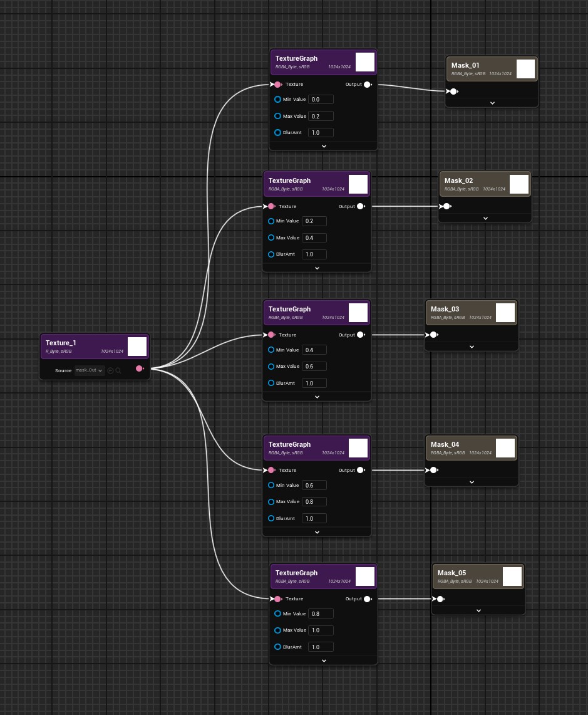588x715 pixels.
Task: Click the Output pin of the second TextureGraph node
Action: (x=360, y=206)
